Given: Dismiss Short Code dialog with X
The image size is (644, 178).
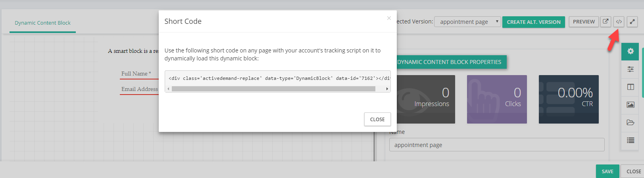Looking at the screenshot, I should click(x=389, y=18).
